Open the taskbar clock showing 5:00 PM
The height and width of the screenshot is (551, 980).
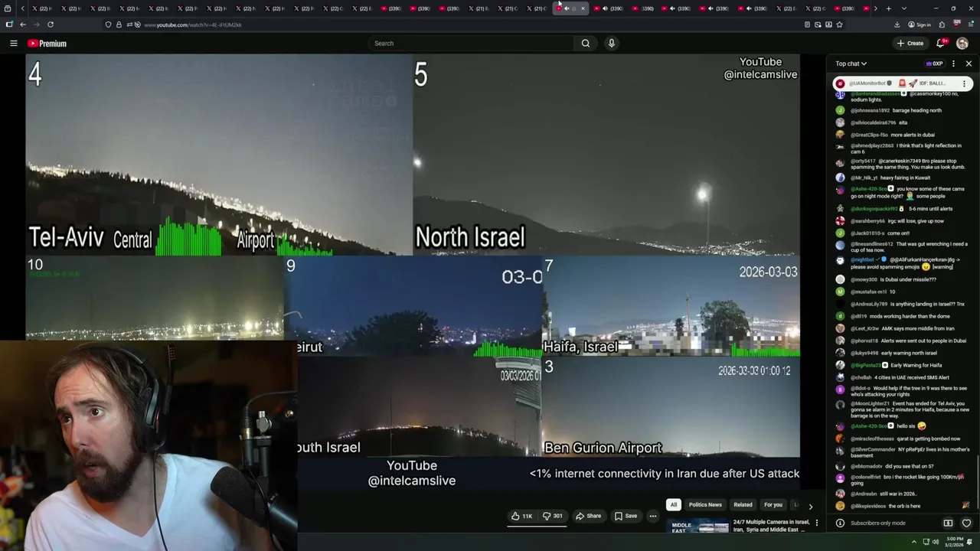953,542
